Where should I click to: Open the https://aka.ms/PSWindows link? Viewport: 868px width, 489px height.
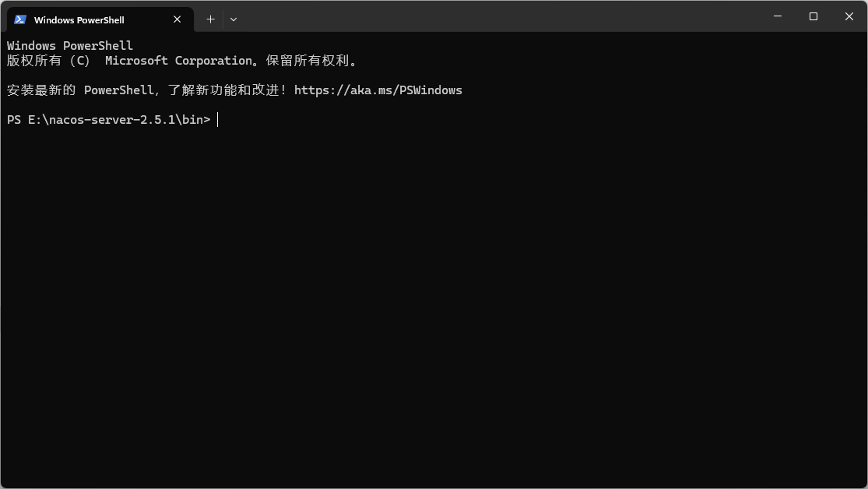tap(378, 90)
